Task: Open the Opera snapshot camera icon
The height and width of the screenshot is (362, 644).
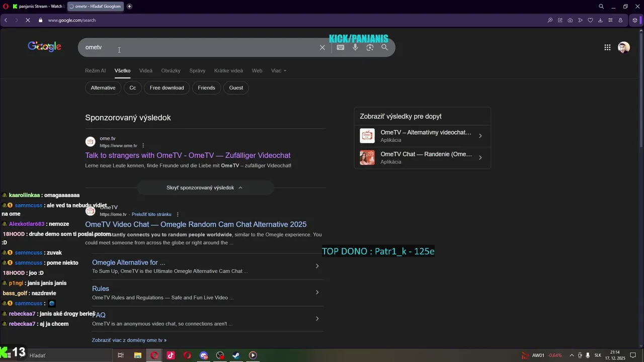Action: [x=570, y=20]
